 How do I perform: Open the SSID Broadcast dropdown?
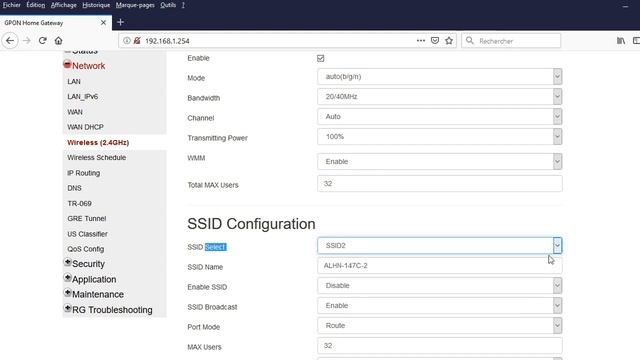click(440, 306)
